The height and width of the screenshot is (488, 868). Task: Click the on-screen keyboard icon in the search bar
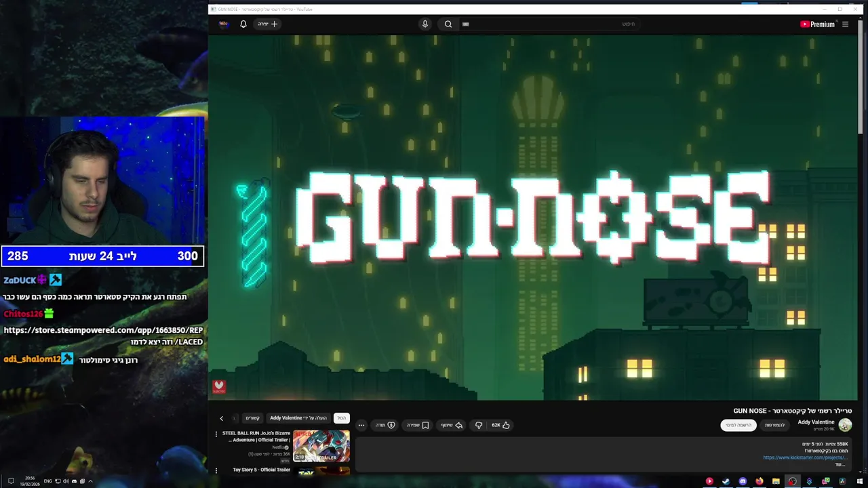466,24
